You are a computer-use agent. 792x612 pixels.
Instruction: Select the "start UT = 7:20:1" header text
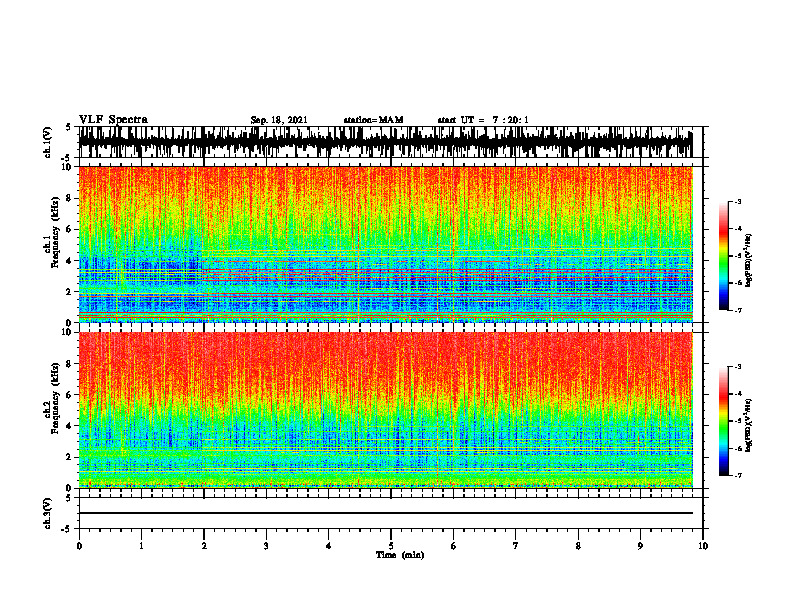coord(483,120)
